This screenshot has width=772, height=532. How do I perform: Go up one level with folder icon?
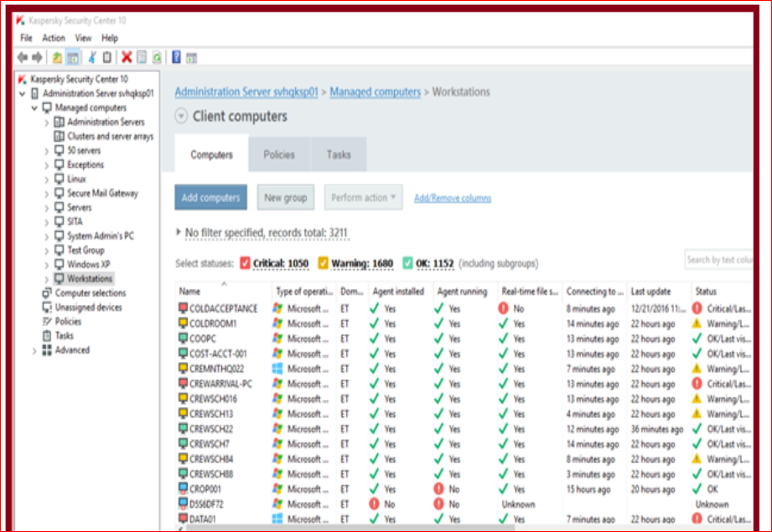point(57,58)
